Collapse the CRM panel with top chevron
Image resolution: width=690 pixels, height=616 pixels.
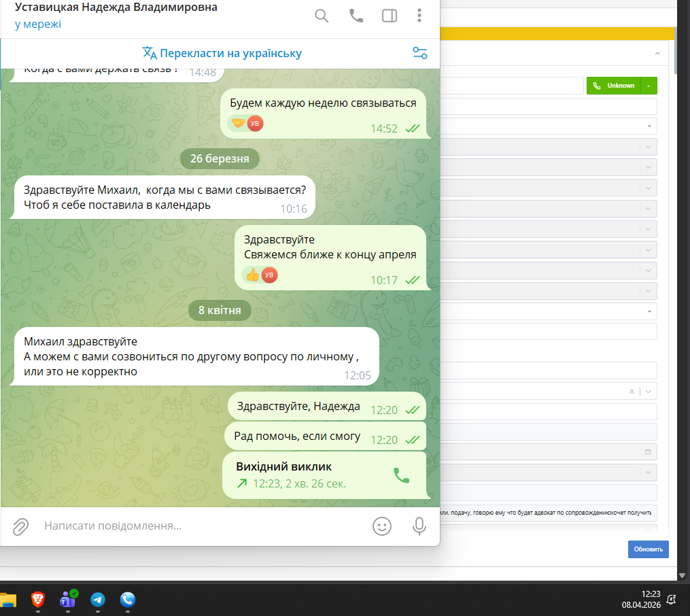pos(657,53)
